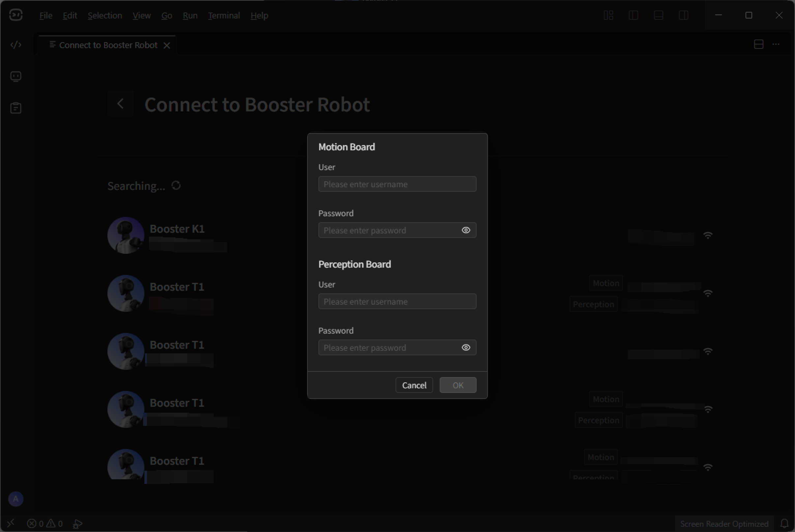Open the View menu
795x532 pixels.
pos(142,15)
